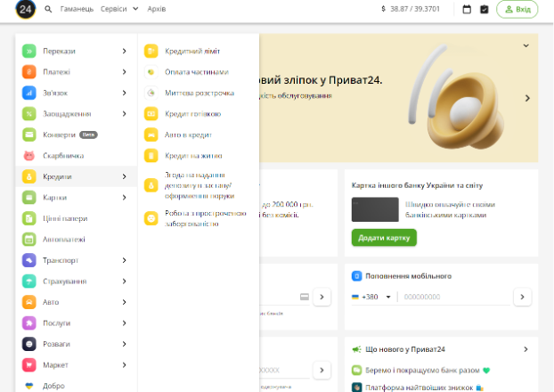Expand the Перекази submenu arrow
This screenshot has height=392, width=554.
124,51
